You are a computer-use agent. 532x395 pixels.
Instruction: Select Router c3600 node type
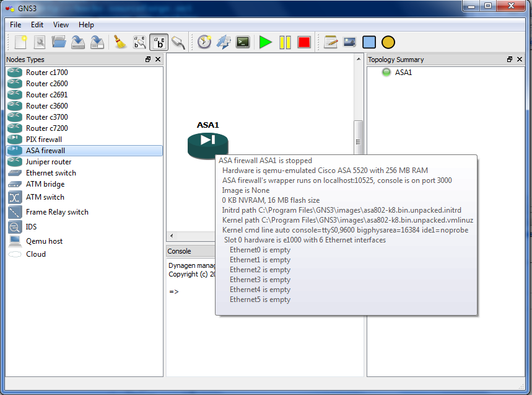pyautogui.click(x=84, y=106)
